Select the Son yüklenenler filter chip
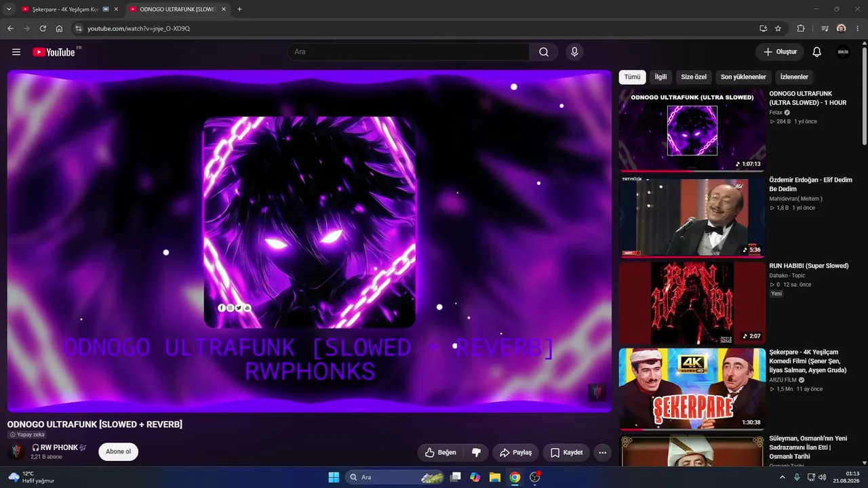 (743, 77)
